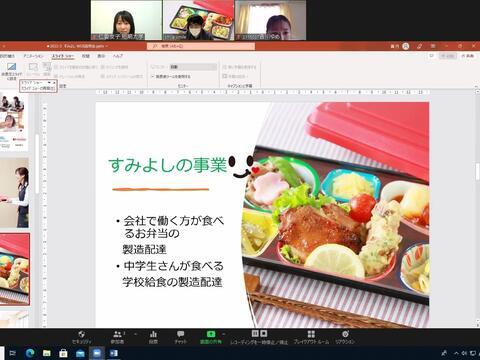480x360 pixels.
Task: Click the slide title すみよしの事業
Action: point(167,165)
